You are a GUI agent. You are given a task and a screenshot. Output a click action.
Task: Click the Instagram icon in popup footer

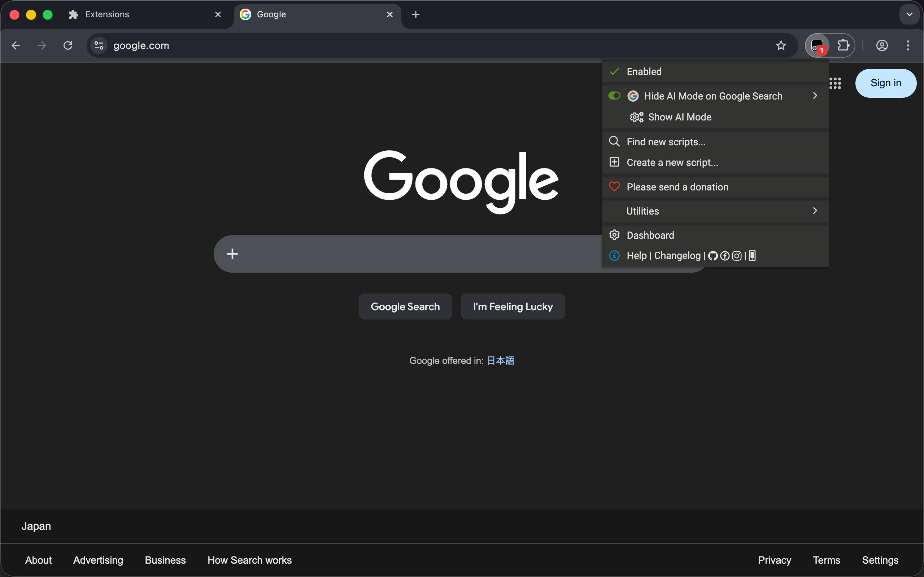pos(737,256)
